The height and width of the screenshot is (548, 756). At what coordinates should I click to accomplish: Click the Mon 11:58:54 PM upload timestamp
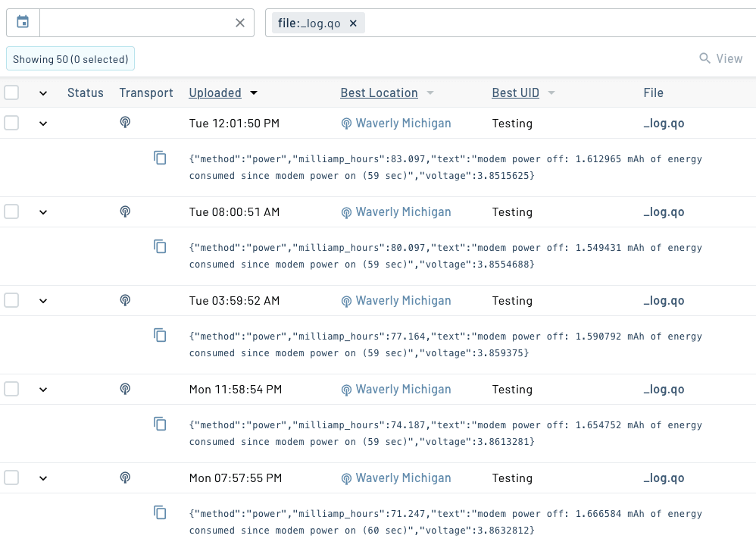[236, 390]
